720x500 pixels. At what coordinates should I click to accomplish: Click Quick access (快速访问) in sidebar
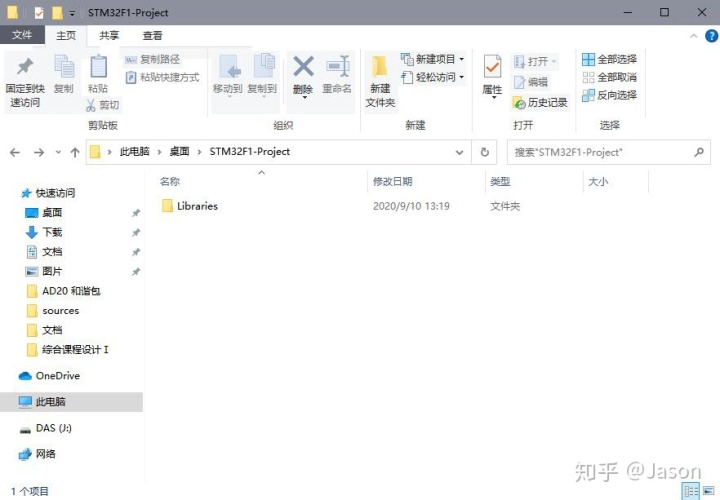[48, 193]
